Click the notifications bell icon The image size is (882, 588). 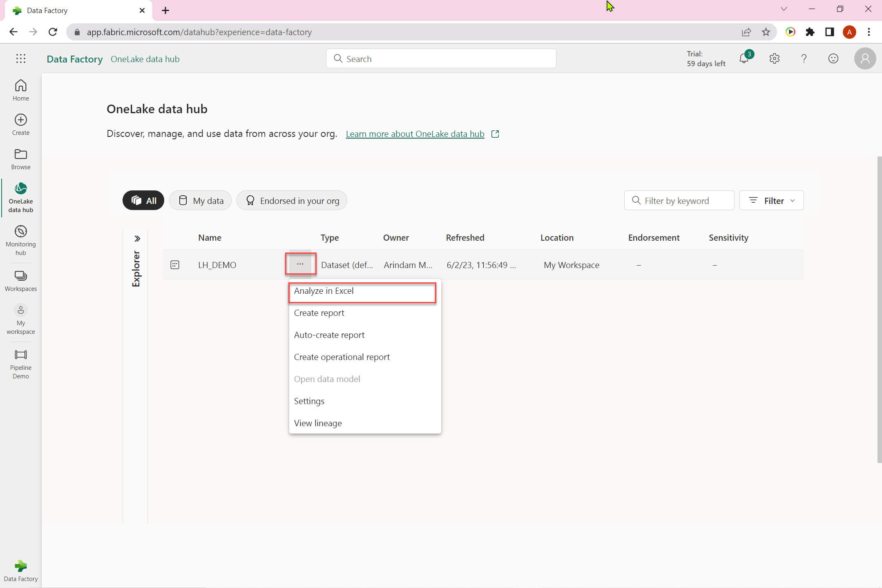[744, 58]
